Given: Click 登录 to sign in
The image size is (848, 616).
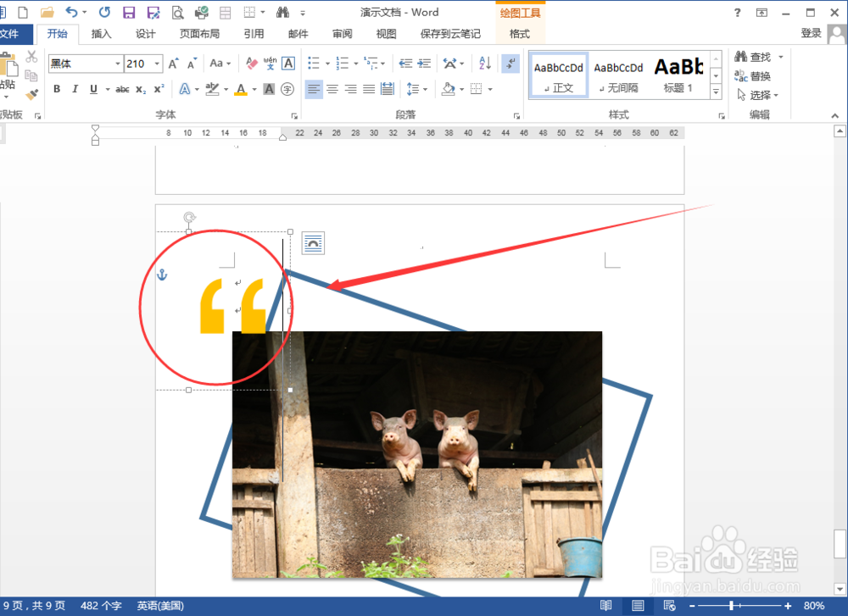Looking at the screenshot, I should [811, 33].
